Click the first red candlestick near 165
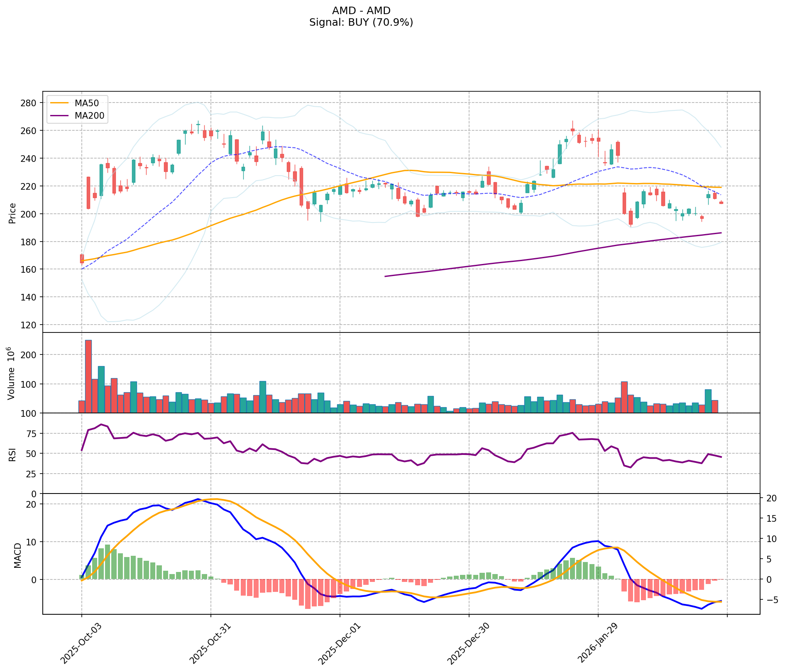 click(82, 259)
